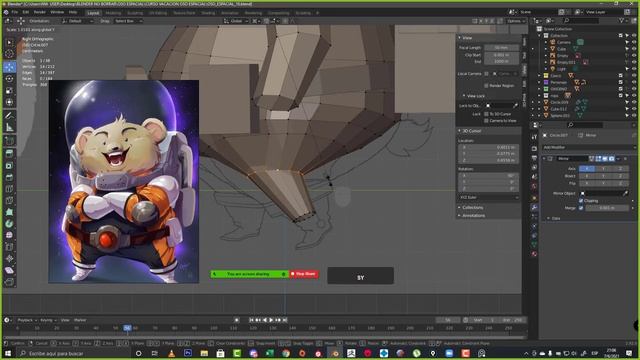Click eyedropper next to Lock to Object
The width and height of the screenshot is (640, 360).
click(x=516, y=106)
